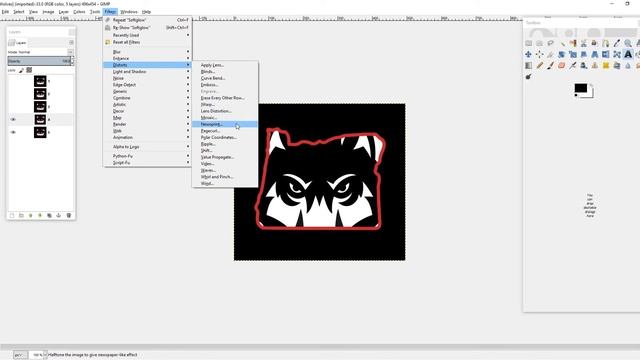This screenshot has width=640, height=360.
Task: Select the Ellipse Select tool
Action: (x=539, y=43)
